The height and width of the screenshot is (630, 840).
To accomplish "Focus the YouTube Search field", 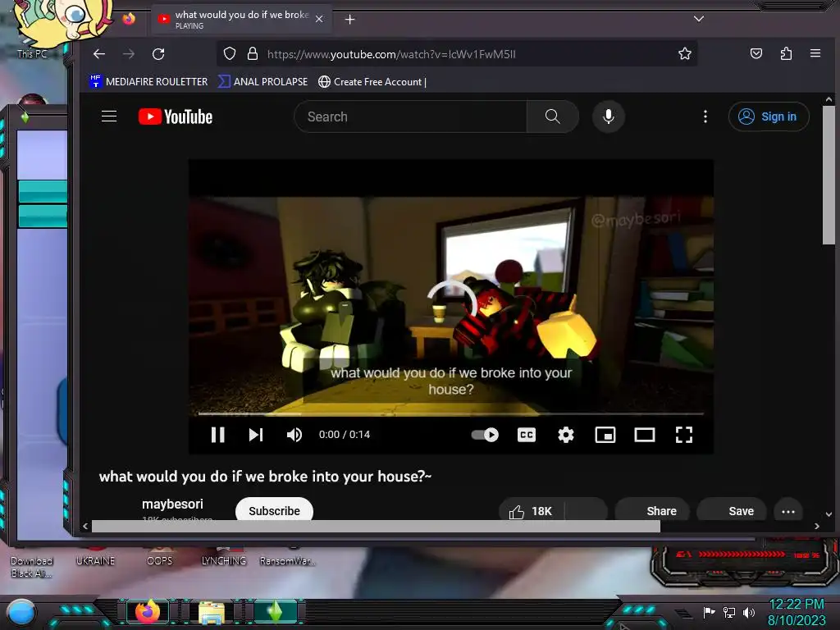I will (x=410, y=116).
